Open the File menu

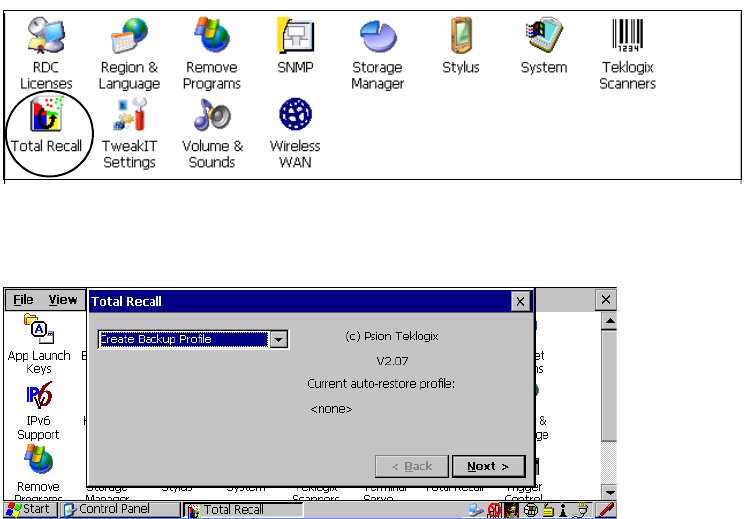[x=23, y=300]
